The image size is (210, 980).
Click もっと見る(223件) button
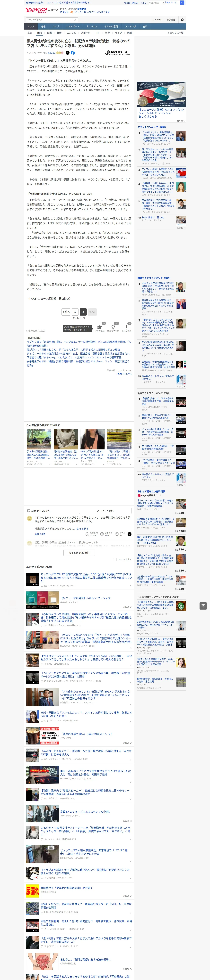tap(79, 552)
